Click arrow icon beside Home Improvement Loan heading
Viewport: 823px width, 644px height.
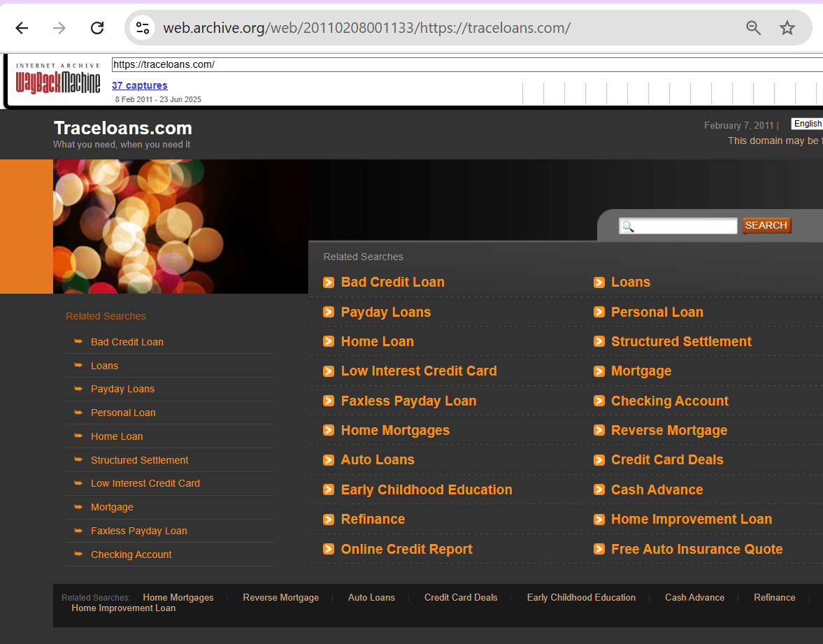[x=599, y=519]
